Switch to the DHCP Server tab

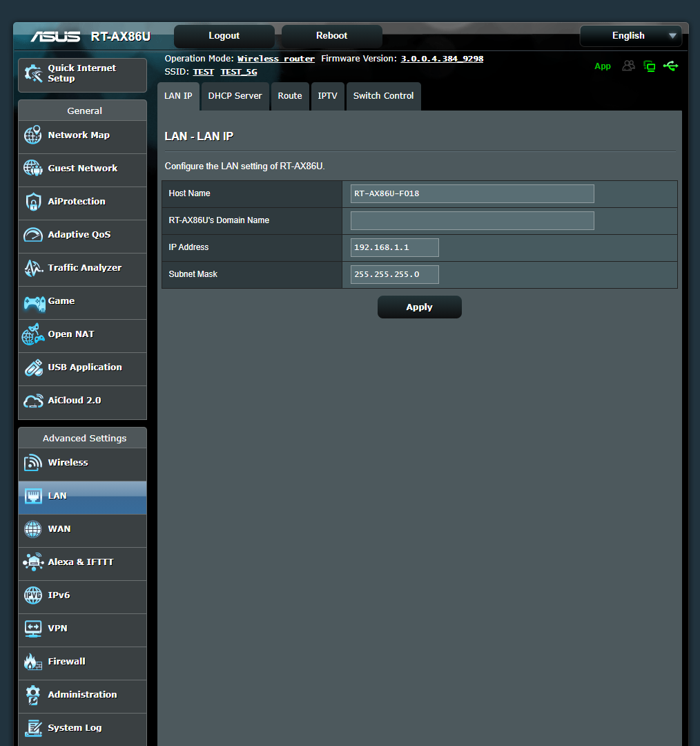[x=235, y=96]
